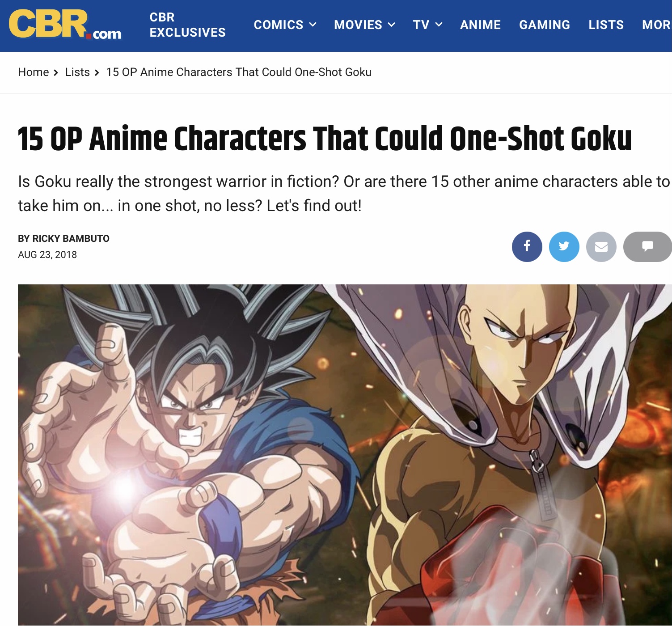Click the article title breadcrumb text
672x626 pixels.
coord(239,72)
